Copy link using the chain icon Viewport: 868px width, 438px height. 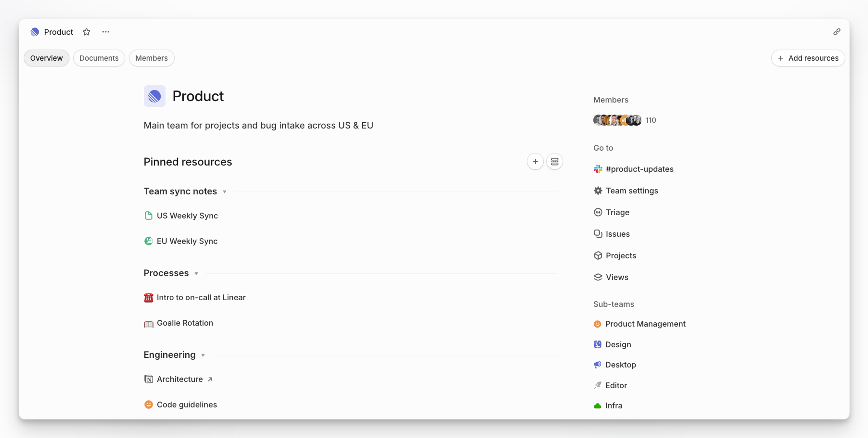[837, 32]
